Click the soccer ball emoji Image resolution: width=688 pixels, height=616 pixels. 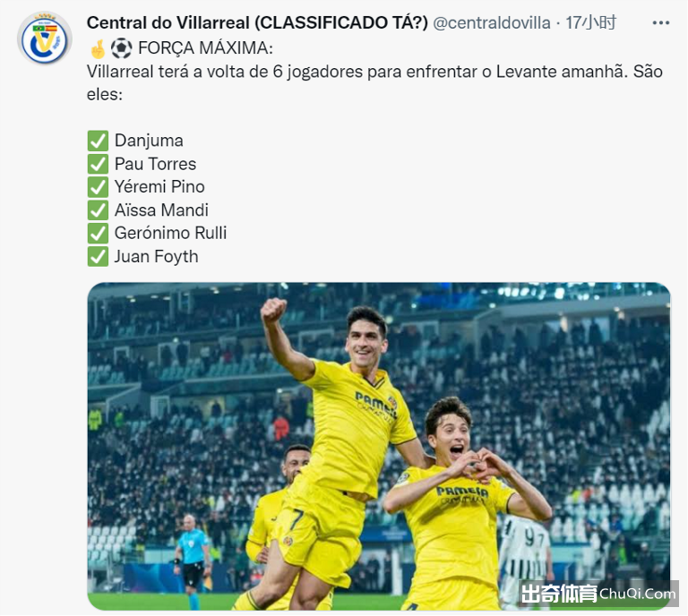(x=121, y=48)
